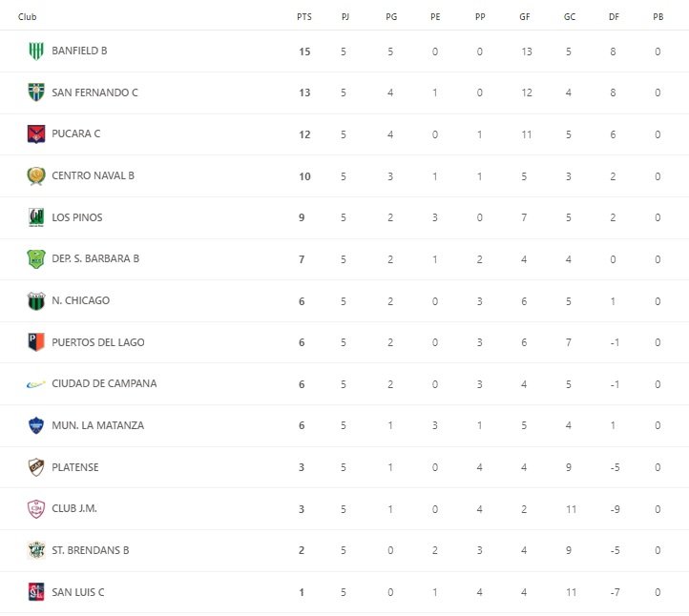The width and height of the screenshot is (689, 616).
Task: Open the Los Pinos club crest
Action: coord(36,217)
